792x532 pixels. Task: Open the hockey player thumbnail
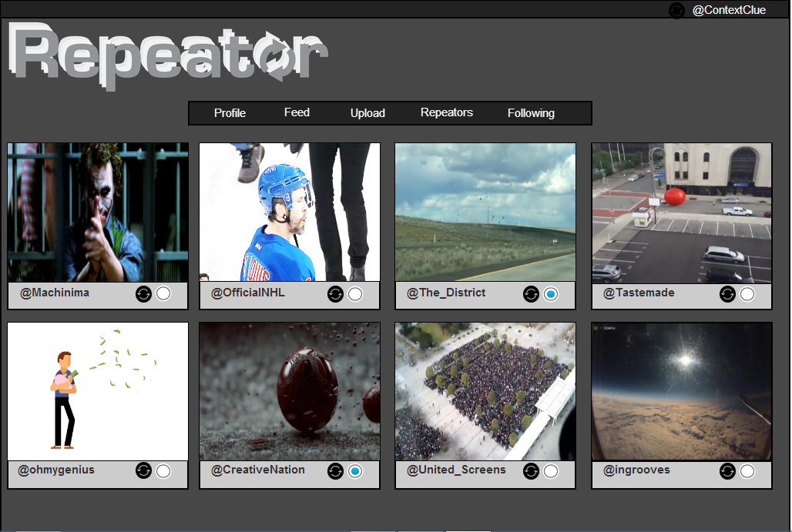290,212
